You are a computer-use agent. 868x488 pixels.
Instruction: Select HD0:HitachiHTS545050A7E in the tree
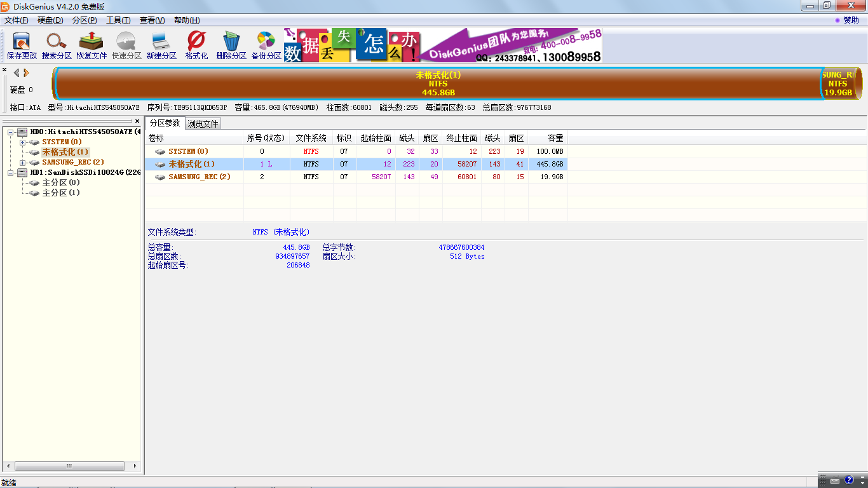click(86, 132)
